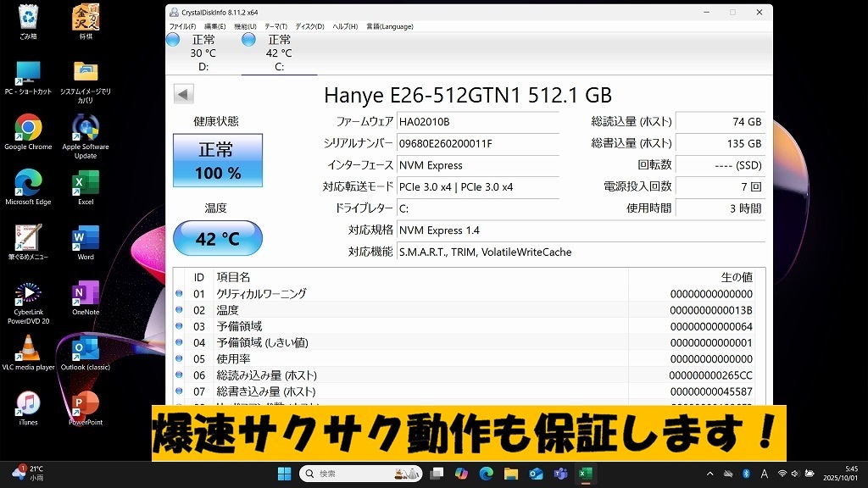Image resolution: width=868 pixels, height=488 pixels.
Task: Switch to the running Excel window in taskbar
Action: point(584,473)
